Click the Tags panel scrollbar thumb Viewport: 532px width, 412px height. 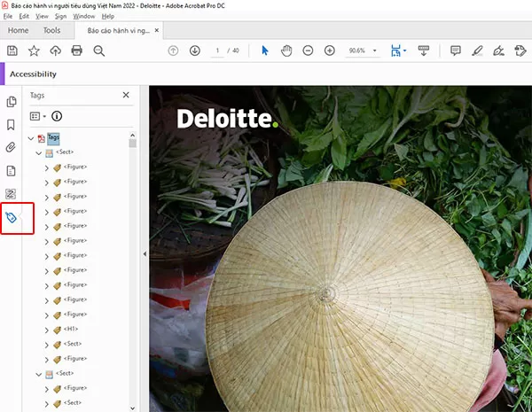coord(133,144)
